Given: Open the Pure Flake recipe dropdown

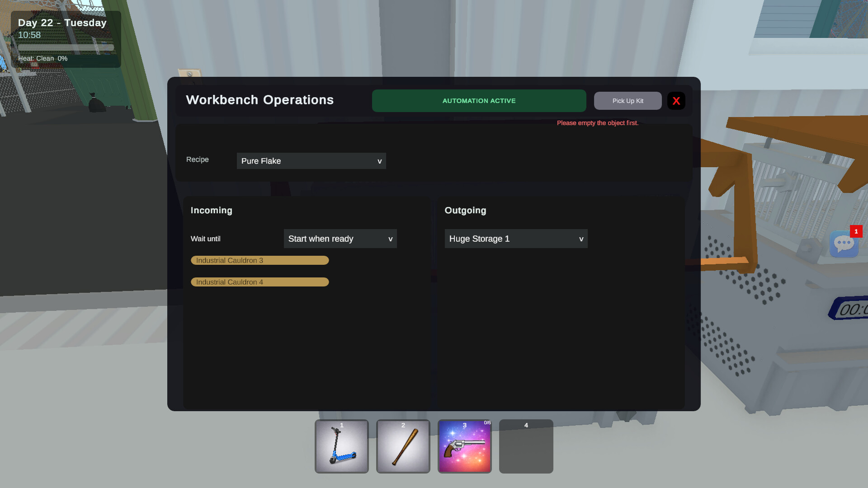Looking at the screenshot, I should tap(311, 161).
